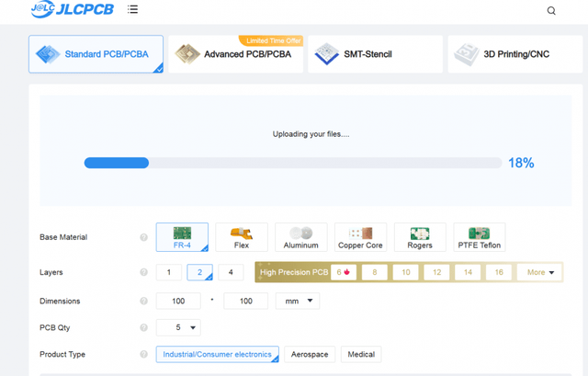Click help icon beside Product Type
588x376 pixels.
pyautogui.click(x=144, y=354)
